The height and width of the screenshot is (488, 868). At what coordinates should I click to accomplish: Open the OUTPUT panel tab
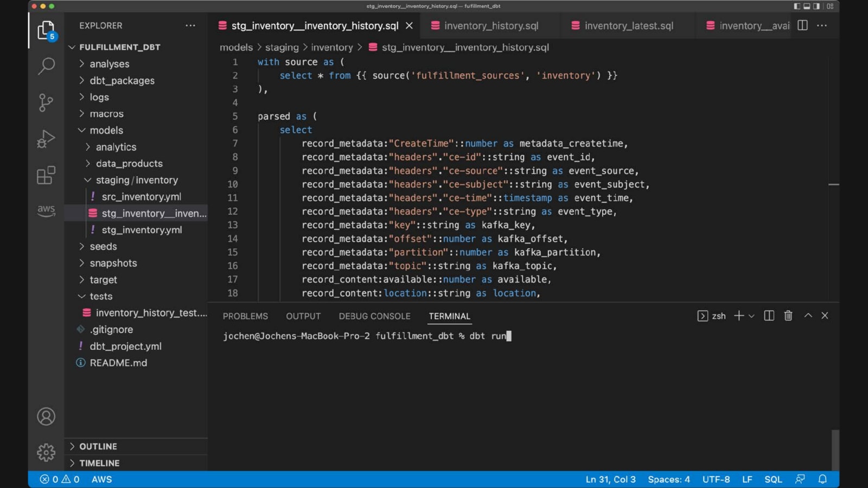pyautogui.click(x=303, y=316)
